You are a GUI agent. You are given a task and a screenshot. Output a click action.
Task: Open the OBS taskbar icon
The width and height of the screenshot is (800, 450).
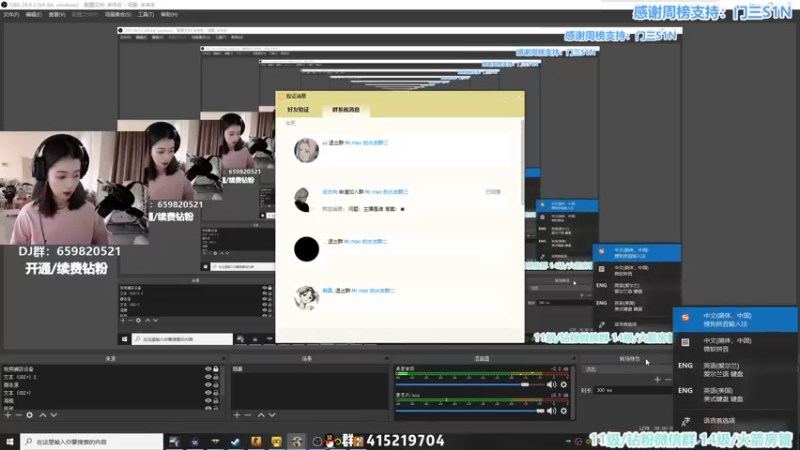(x=317, y=441)
